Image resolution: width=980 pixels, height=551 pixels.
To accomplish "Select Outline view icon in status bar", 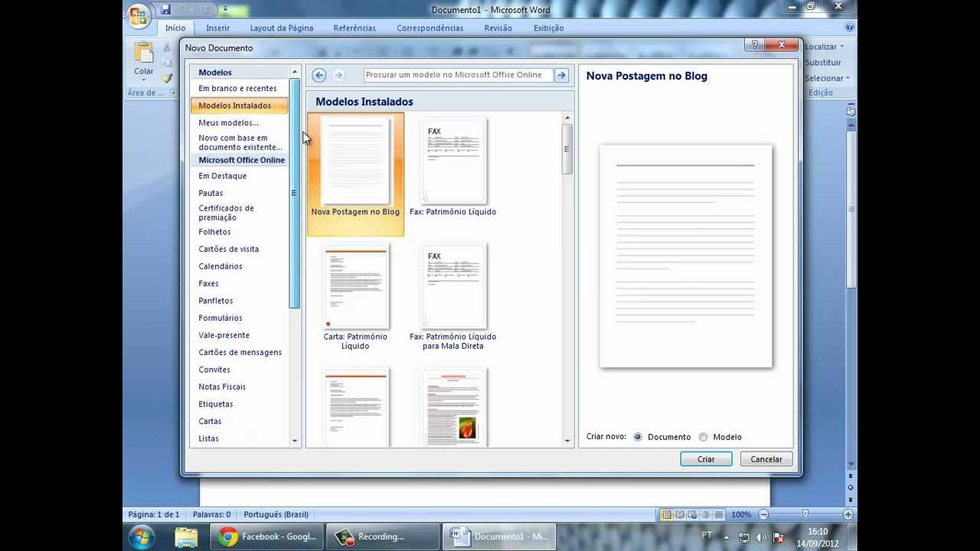I will (705, 515).
